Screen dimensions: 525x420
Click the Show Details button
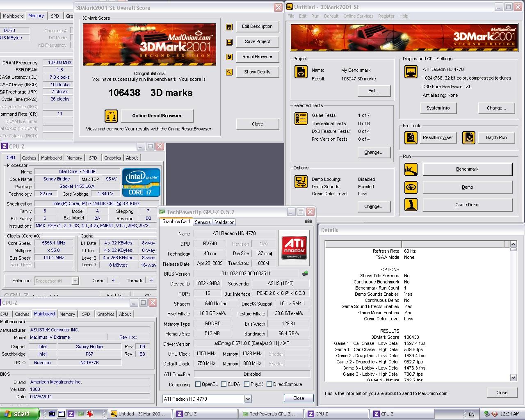pos(257,72)
